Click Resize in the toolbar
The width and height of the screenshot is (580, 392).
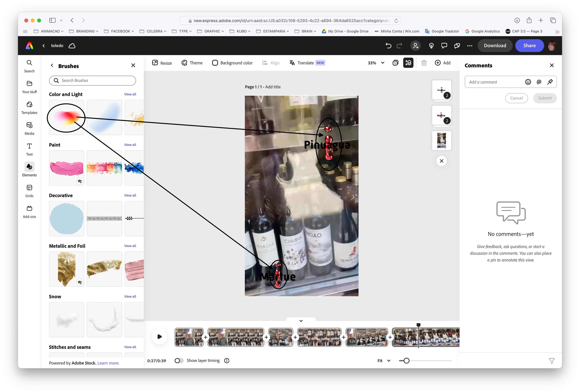[162, 63]
